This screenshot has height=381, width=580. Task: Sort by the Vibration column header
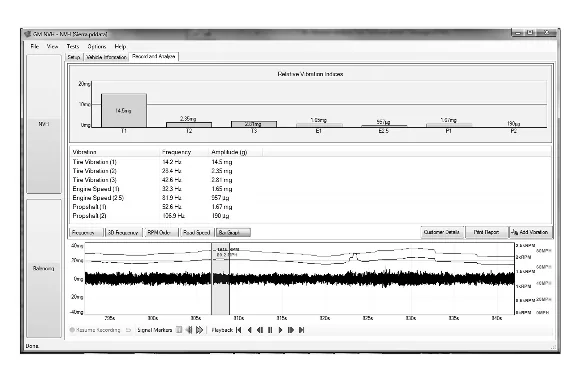115,152
